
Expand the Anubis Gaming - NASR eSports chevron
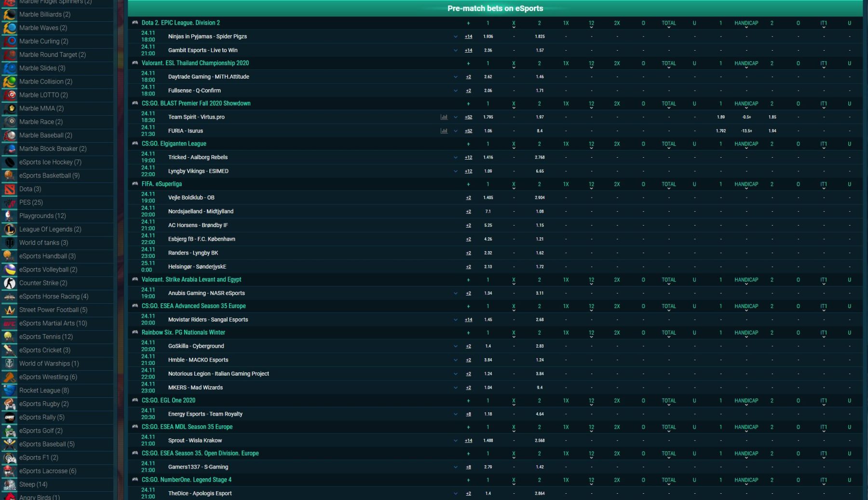456,294
